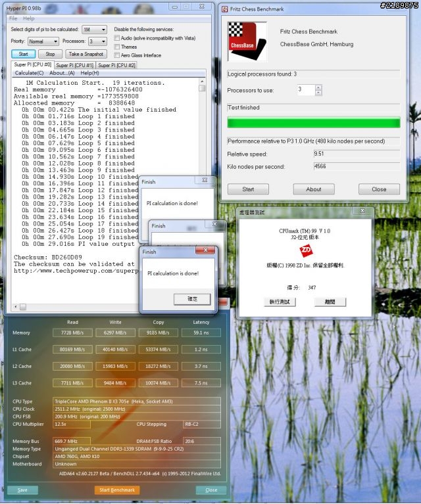The height and width of the screenshot is (504, 421).
Task: Click the Kilo nodes per second value 4566
Action: pos(357,166)
